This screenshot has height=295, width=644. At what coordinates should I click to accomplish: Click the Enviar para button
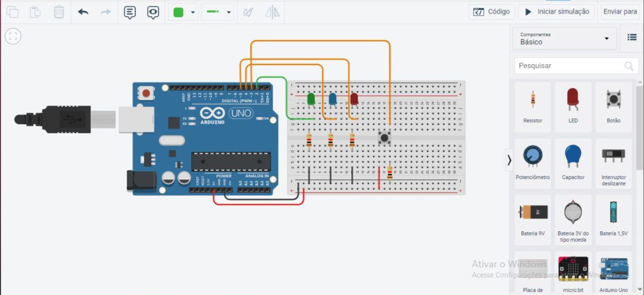620,11
